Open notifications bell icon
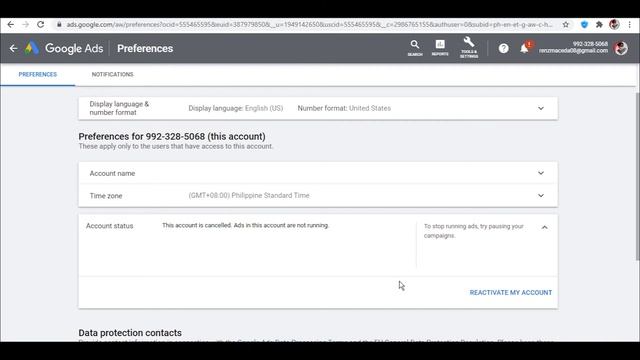This screenshot has height=360, width=640. (524, 48)
